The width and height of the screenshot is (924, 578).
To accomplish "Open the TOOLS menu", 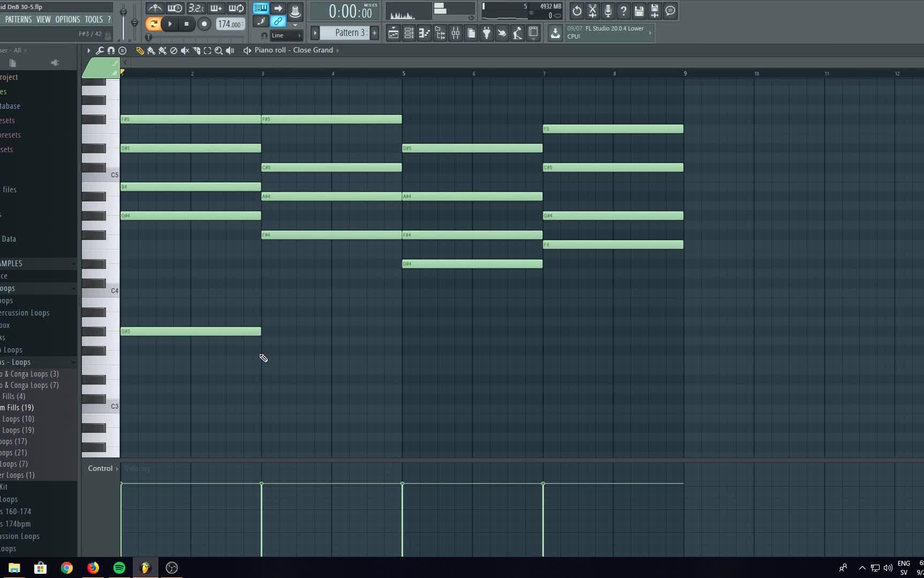I will point(94,19).
